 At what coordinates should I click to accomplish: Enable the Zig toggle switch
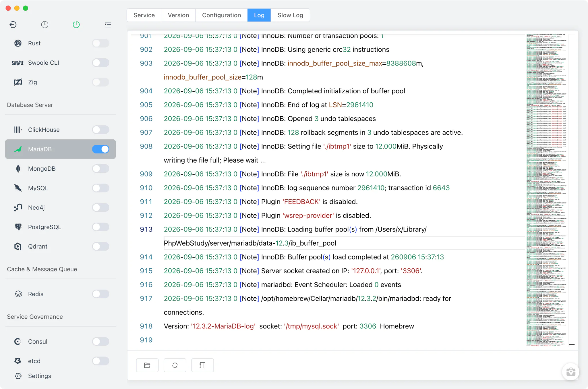pos(100,82)
